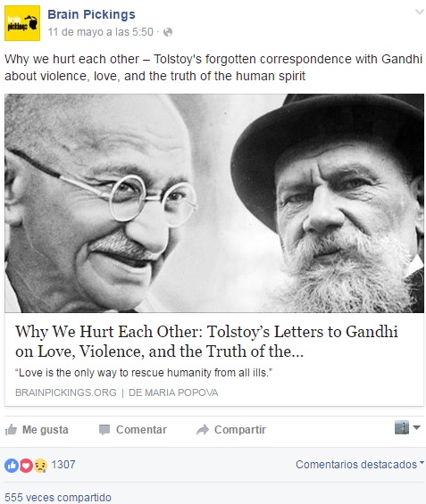The height and width of the screenshot is (504, 426).
Task: Open the Brain Pickings profile picture
Action: [22, 23]
